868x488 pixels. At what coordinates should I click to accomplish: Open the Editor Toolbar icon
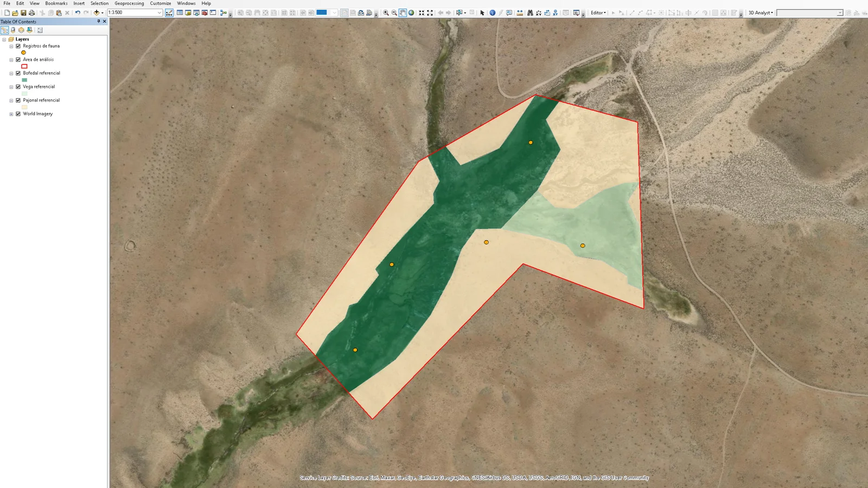pos(169,12)
